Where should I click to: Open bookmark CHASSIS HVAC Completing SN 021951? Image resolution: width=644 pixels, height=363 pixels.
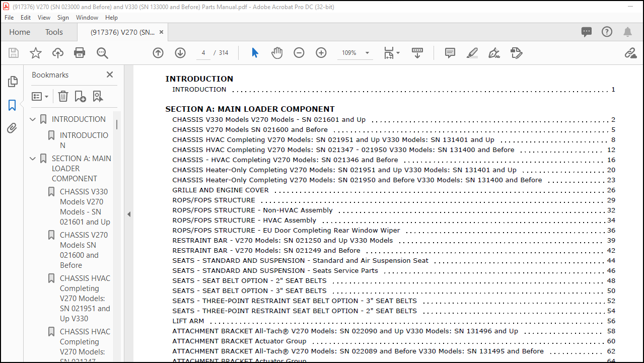tap(85, 299)
